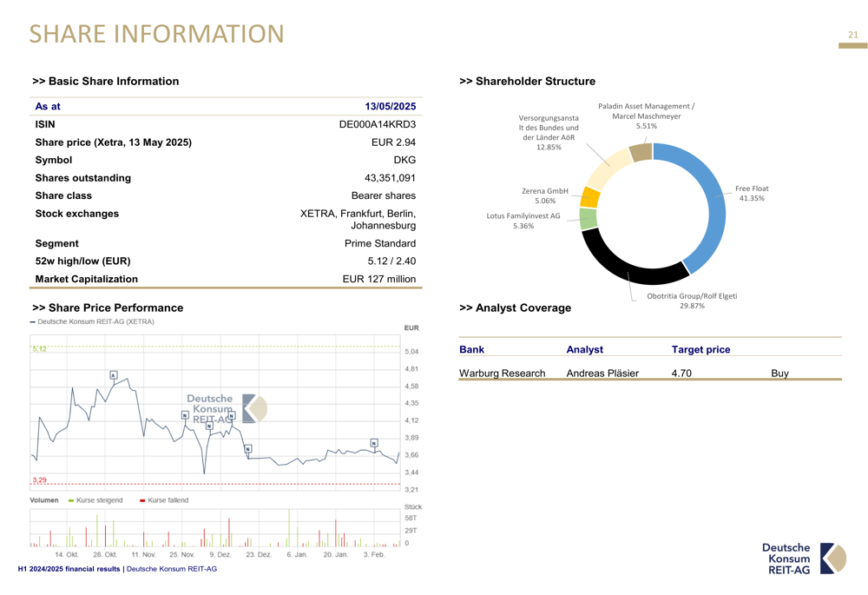Click the 'Andreas Pläsier' analyst cell
Screen dimensions: 868x595
click(x=602, y=374)
